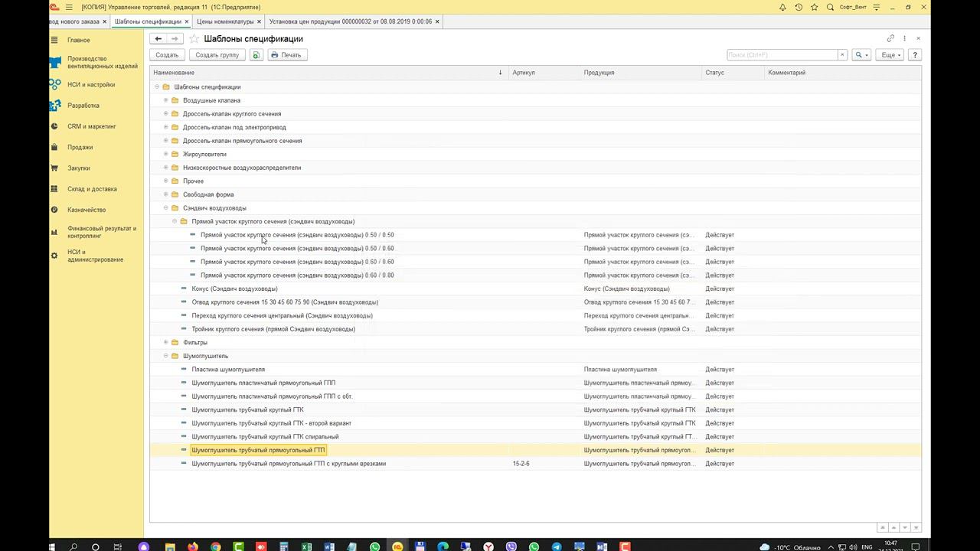Copy link to this form icon

point(890,38)
